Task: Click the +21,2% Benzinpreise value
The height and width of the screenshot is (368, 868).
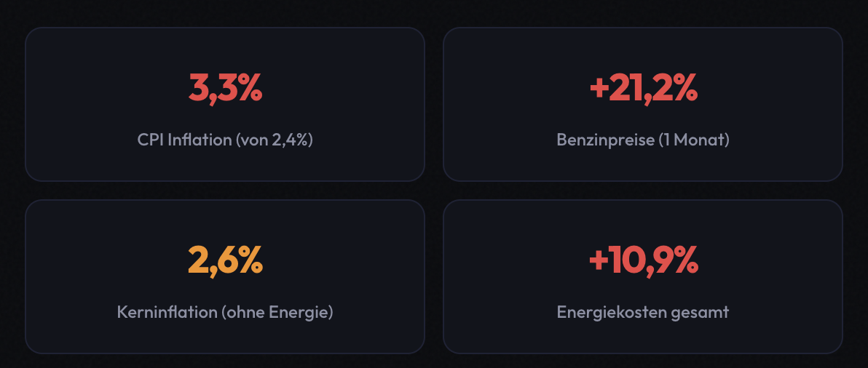Action: pos(643,89)
